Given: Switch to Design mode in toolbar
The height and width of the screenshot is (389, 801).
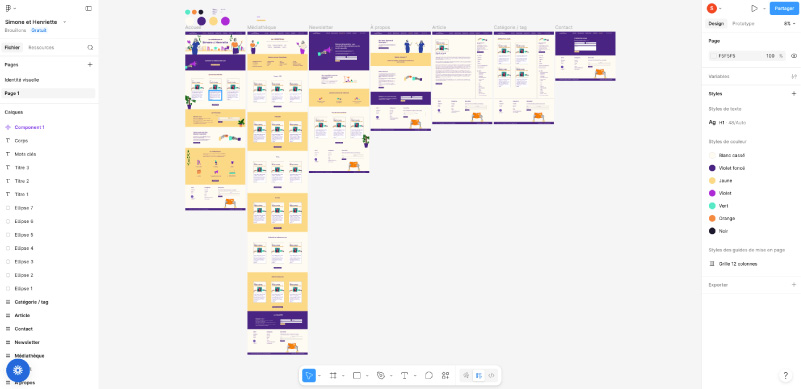Looking at the screenshot, I should [479, 375].
